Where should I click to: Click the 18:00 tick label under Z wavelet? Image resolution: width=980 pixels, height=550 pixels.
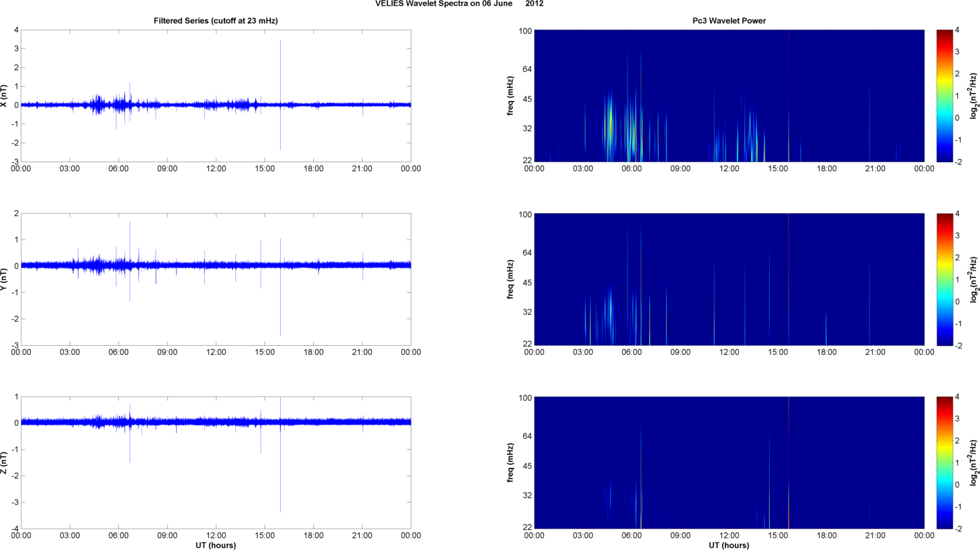[827, 535]
